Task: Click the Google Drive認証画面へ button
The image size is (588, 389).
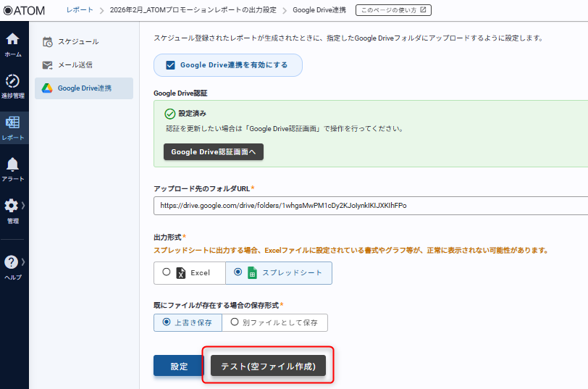Action: pos(213,152)
